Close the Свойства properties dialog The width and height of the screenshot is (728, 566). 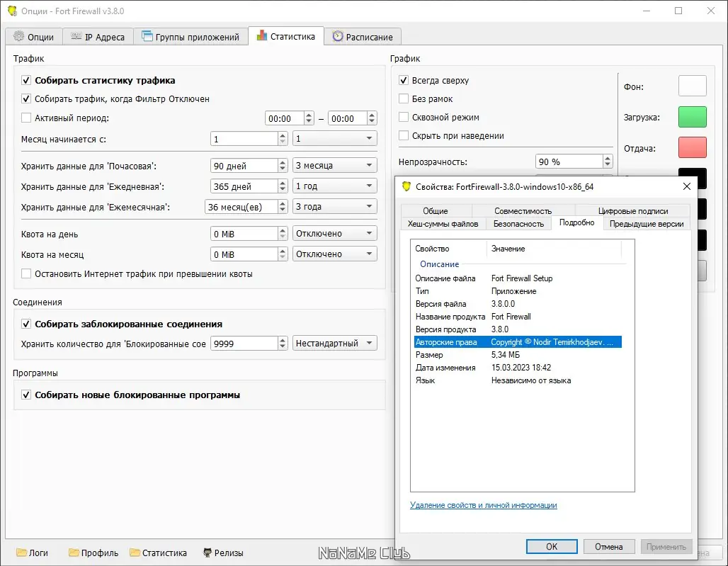(x=687, y=186)
